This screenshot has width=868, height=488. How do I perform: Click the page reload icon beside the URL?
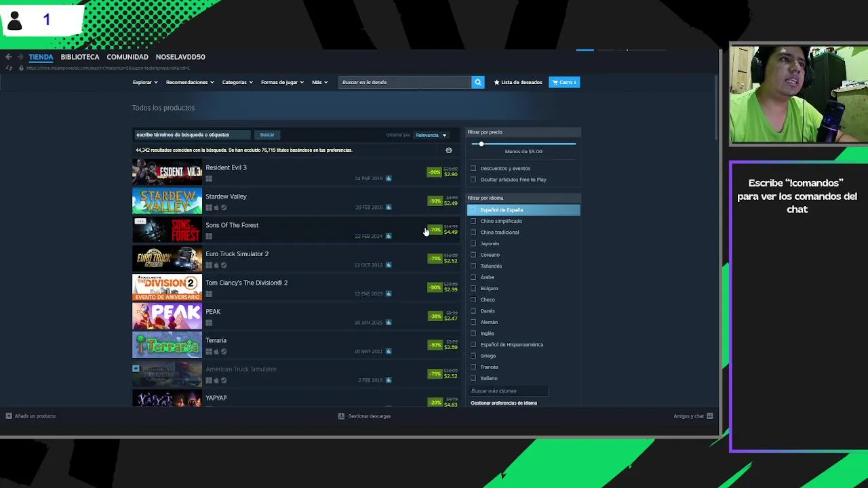pyautogui.click(x=9, y=68)
